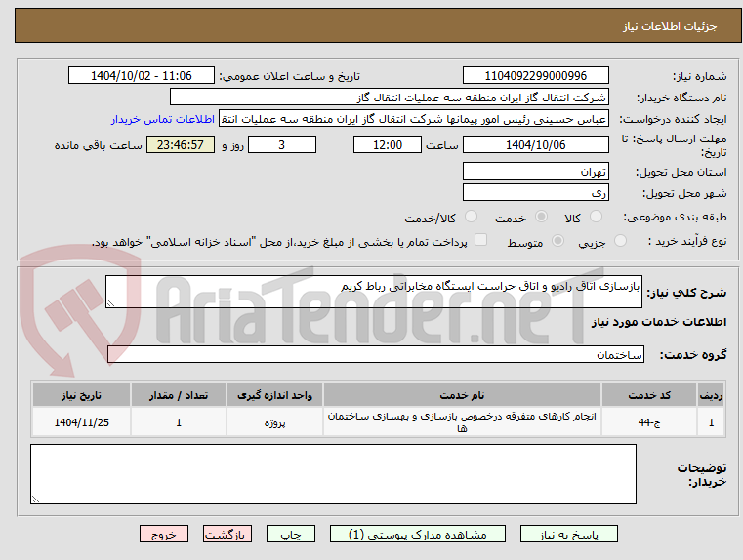Click the شرح کلی نیاز text area
This screenshot has height=560, width=743.
[x=373, y=292]
